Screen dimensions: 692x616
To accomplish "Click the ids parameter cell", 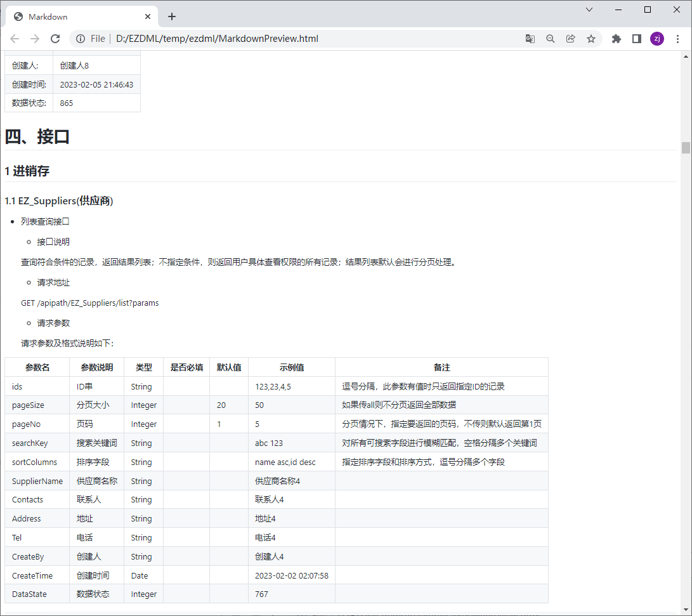I will click(x=37, y=386).
